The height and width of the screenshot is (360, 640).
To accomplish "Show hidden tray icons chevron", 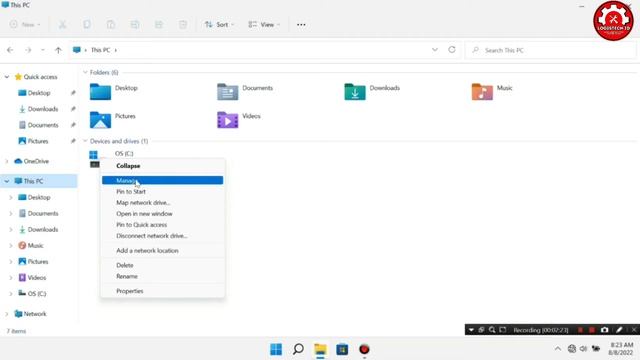I will tap(558, 349).
